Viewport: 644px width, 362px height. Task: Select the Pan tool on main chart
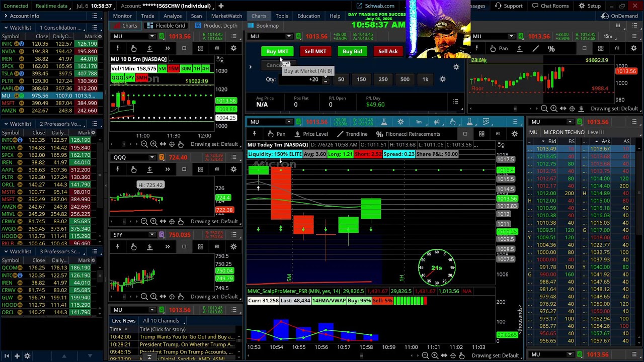(x=276, y=134)
